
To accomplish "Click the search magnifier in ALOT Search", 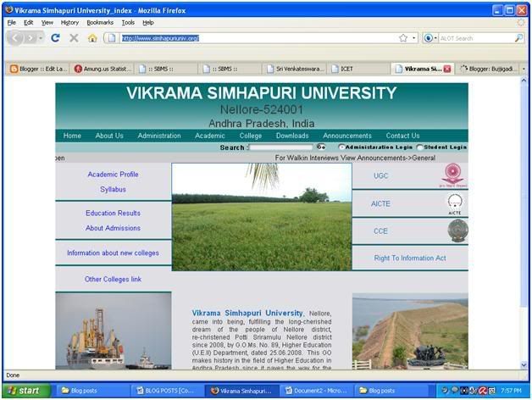I will (518, 38).
